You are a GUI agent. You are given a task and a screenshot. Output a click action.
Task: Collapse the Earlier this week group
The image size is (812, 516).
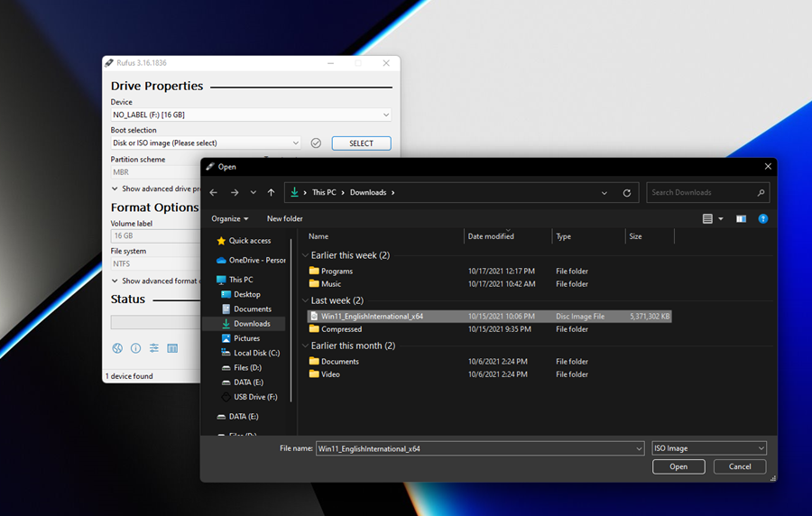(306, 255)
